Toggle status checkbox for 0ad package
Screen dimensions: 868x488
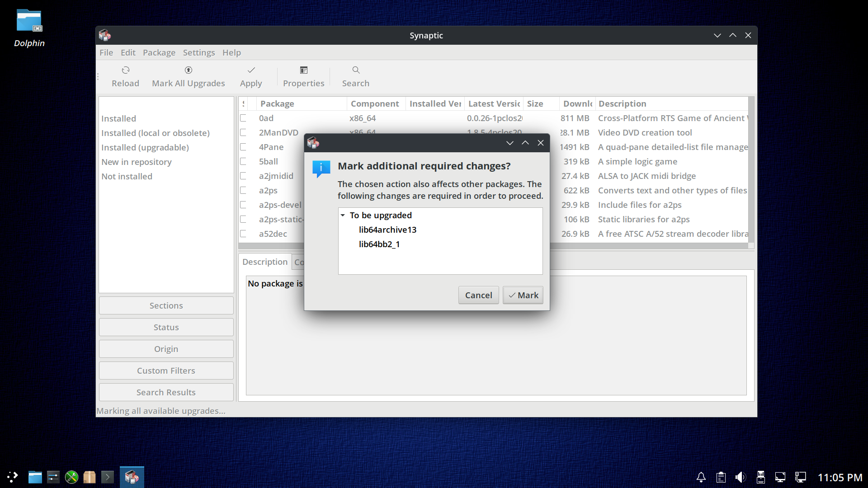(x=243, y=118)
